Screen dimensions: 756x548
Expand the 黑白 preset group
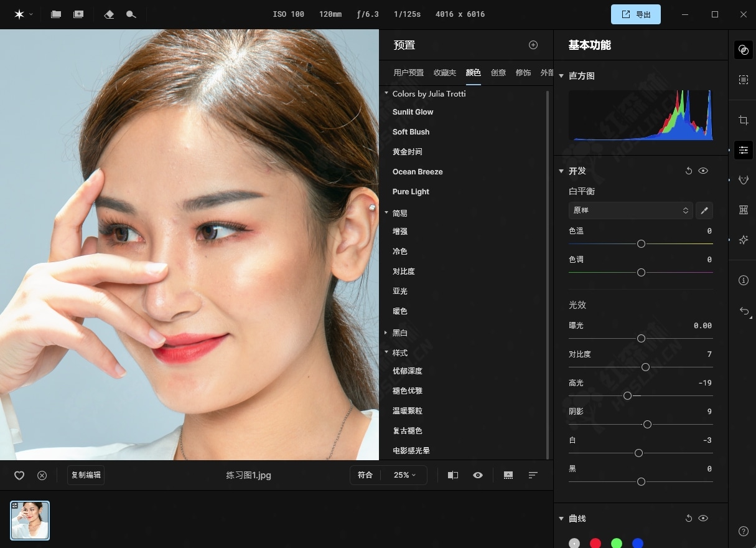point(386,333)
